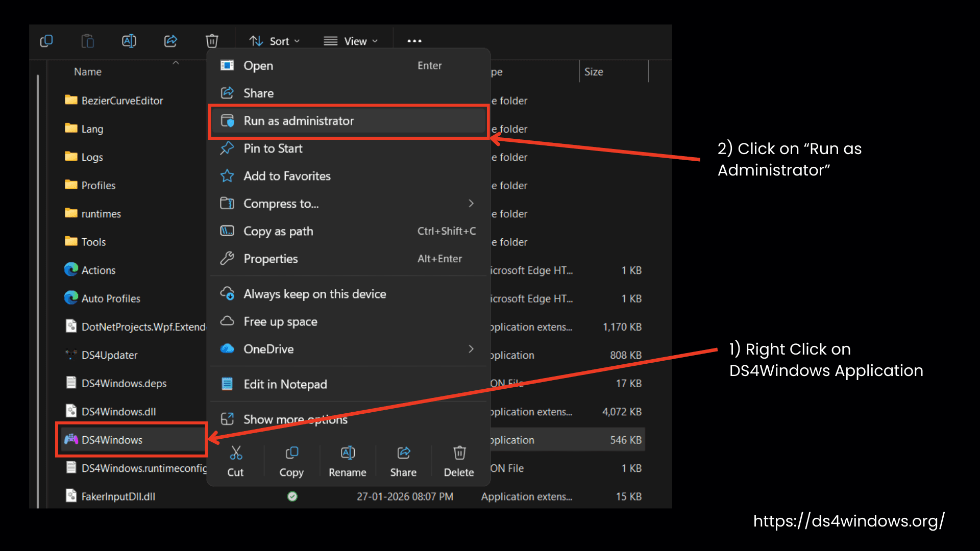Open Properties from context menu
The width and height of the screenshot is (980, 551).
349,259
